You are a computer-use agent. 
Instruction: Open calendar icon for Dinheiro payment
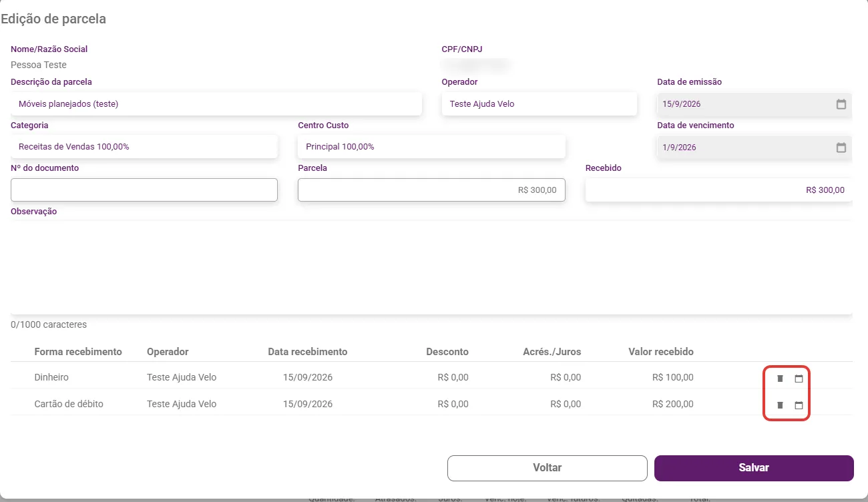(799, 379)
